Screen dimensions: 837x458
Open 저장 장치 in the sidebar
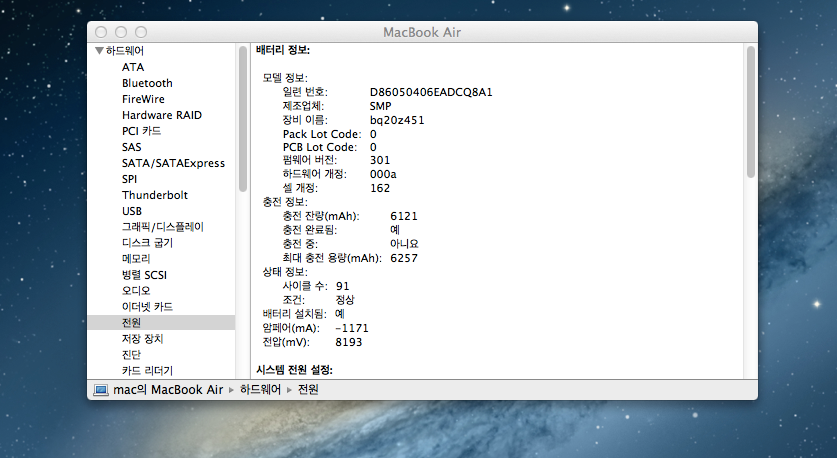tap(142, 339)
